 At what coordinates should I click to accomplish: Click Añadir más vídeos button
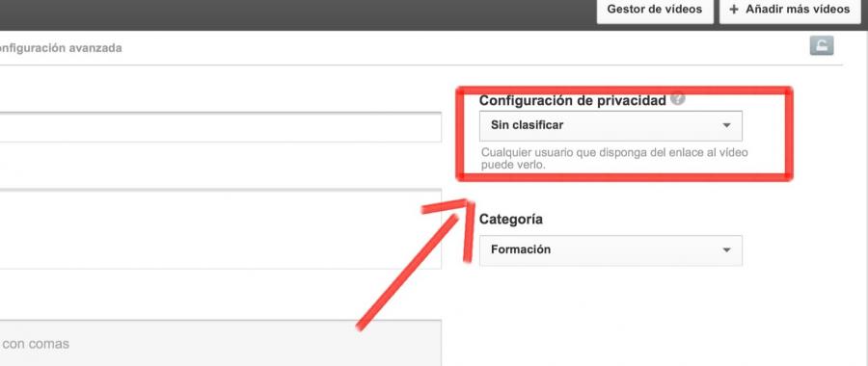pyautogui.click(x=789, y=10)
